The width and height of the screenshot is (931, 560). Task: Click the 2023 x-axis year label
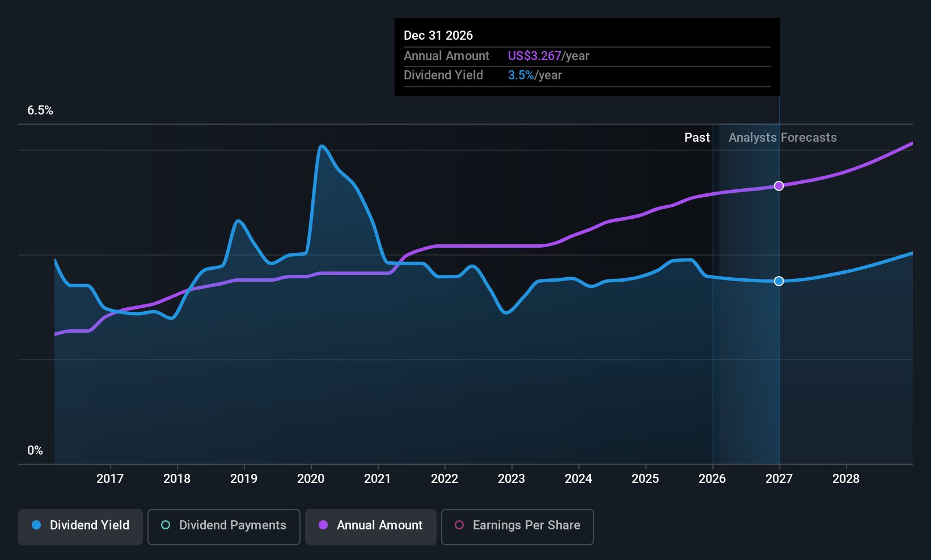pos(511,479)
